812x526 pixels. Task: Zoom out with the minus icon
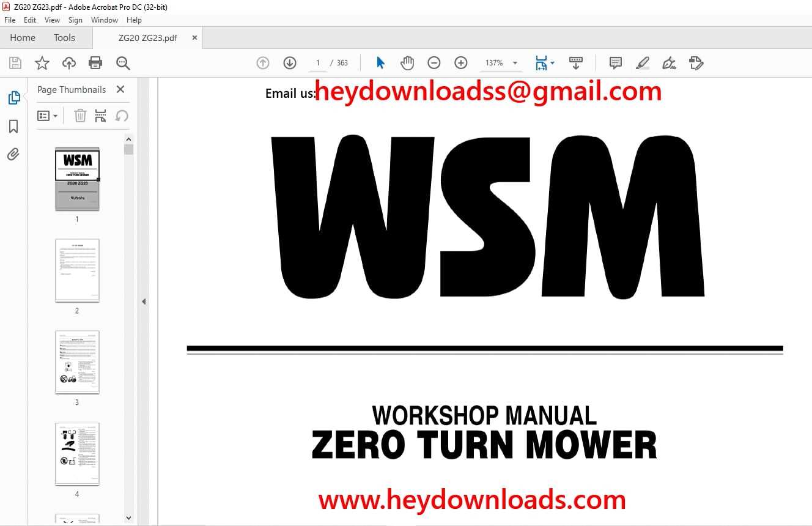point(434,63)
